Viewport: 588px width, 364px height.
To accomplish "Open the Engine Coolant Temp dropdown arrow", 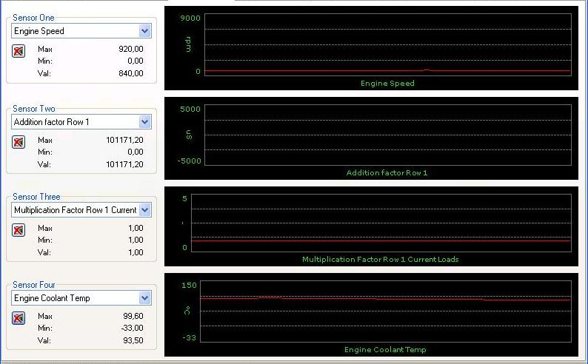I will point(144,297).
